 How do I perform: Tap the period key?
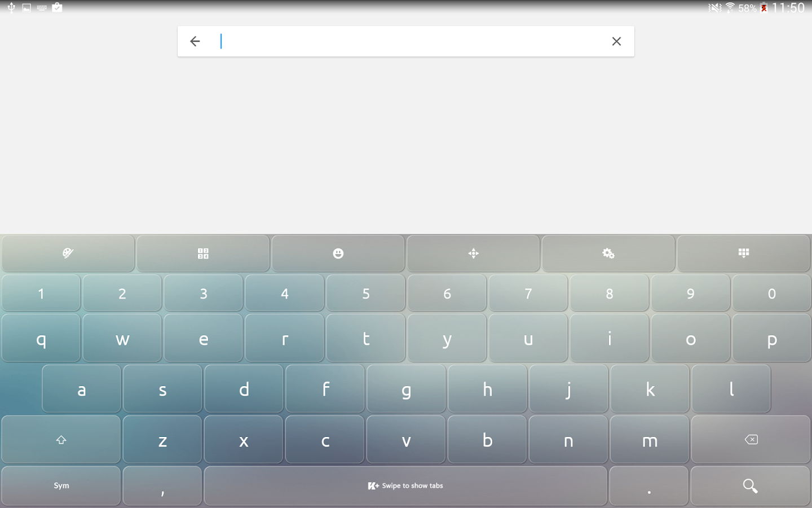coord(649,485)
